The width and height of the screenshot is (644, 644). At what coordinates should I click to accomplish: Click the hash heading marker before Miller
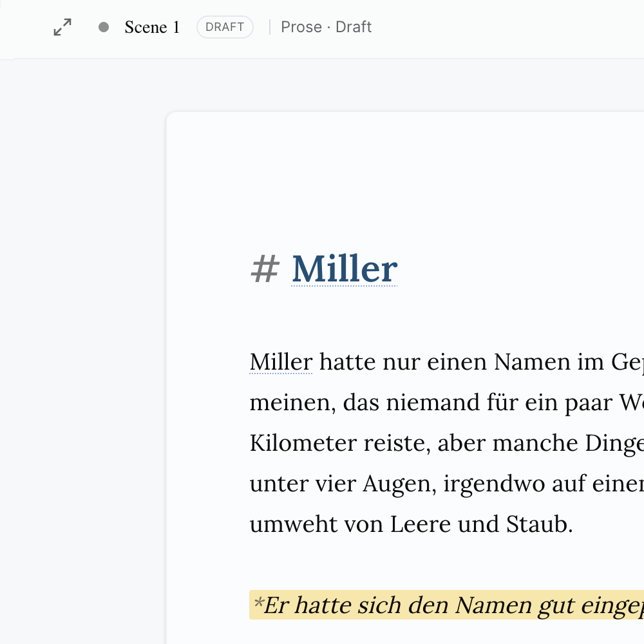(x=265, y=269)
